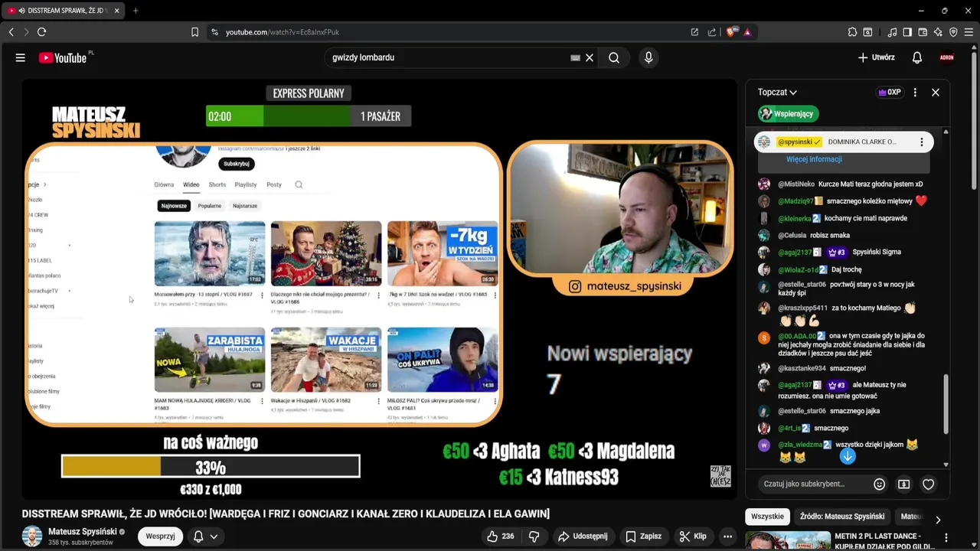Image resolution: width=980 pixels, height=551 pixels.
Task: Open the suggested video three-dot menu
Action: pyautogui.click(x=946, y=537)
